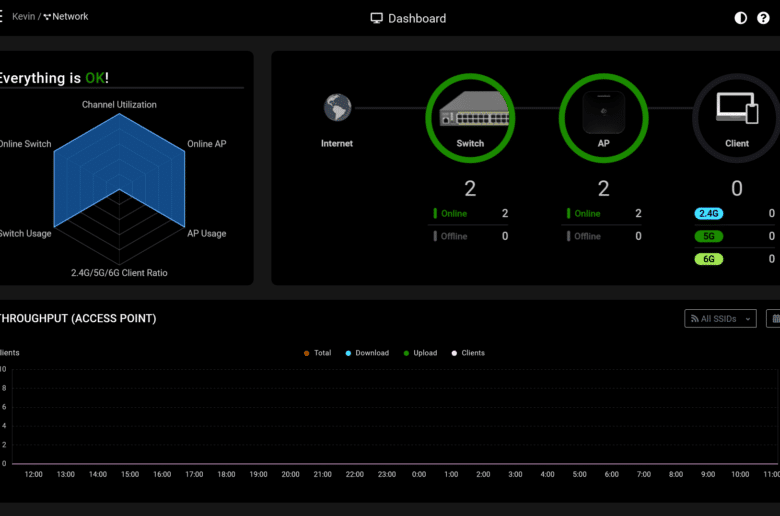Click the AP Usage radar label
Screen dimensions: 780x516
pyautogui.click(x=206, y=233)
